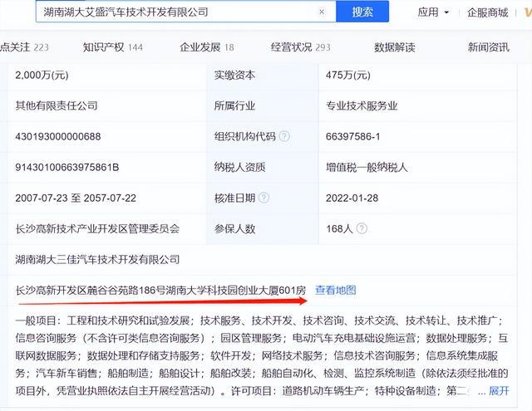The width and height of the screenshot is (532, 411).
Task: Click the 组织机构代码 label
Action: (244, 136)
